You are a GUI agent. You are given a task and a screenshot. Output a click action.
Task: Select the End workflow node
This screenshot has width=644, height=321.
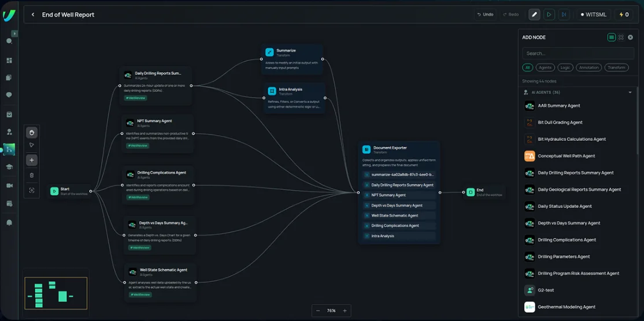(484, 192)
